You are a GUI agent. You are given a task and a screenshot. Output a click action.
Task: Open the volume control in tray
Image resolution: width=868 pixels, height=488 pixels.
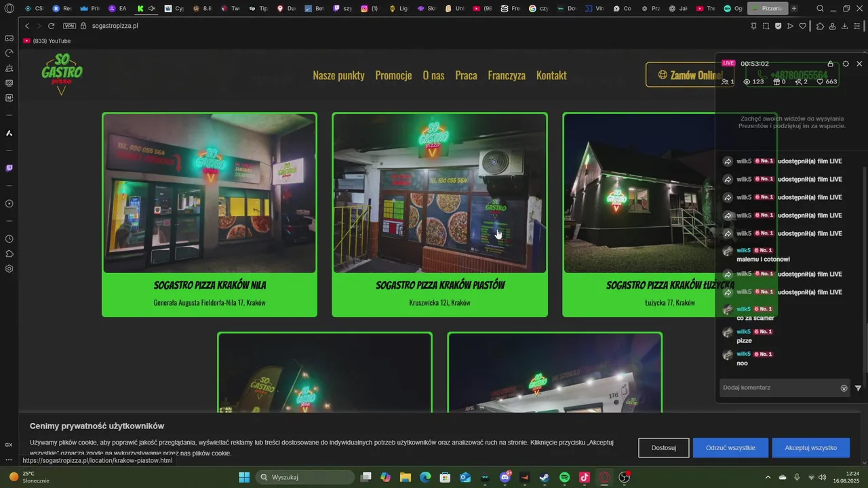point(822,477)
